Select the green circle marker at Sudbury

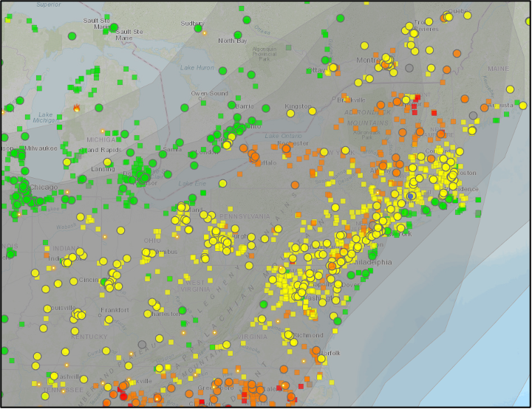click(x=198, y=28)
